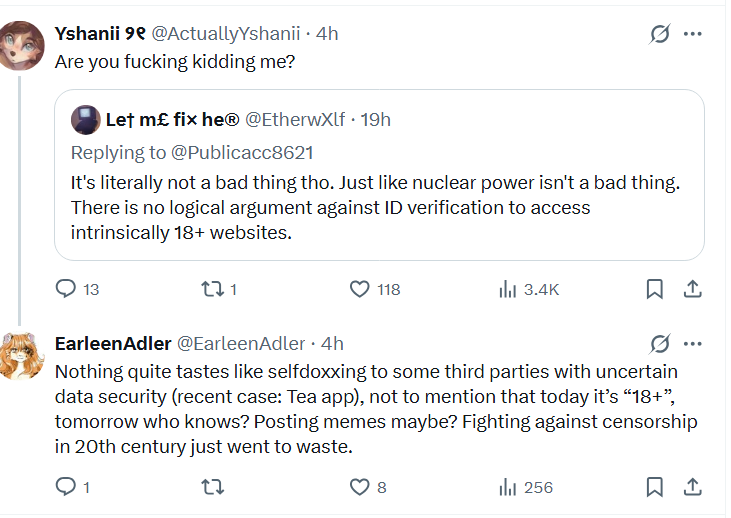Bookmark Yshanii's post
The width and height of the screenshot is (731, 518).
(654, 289)
